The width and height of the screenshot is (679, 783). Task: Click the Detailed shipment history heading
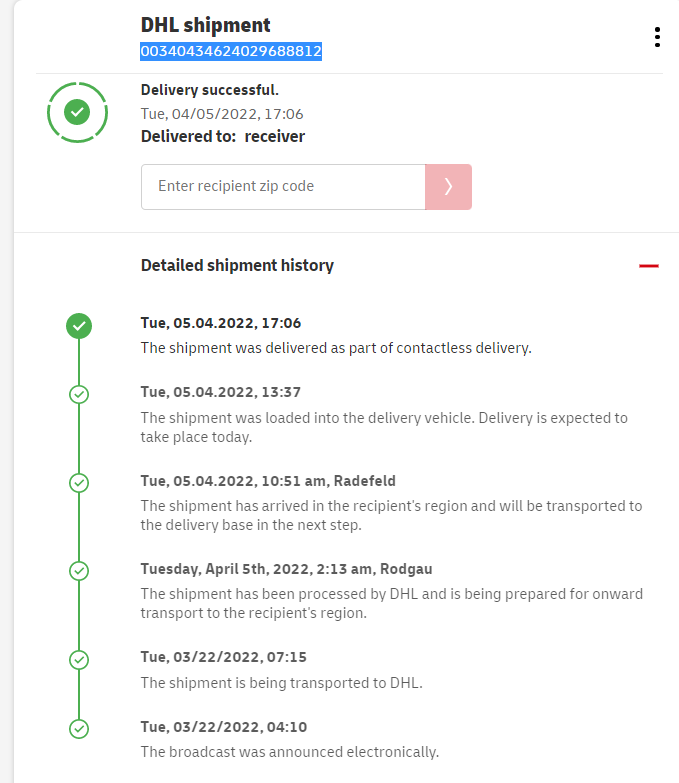(x=237, y=266)
